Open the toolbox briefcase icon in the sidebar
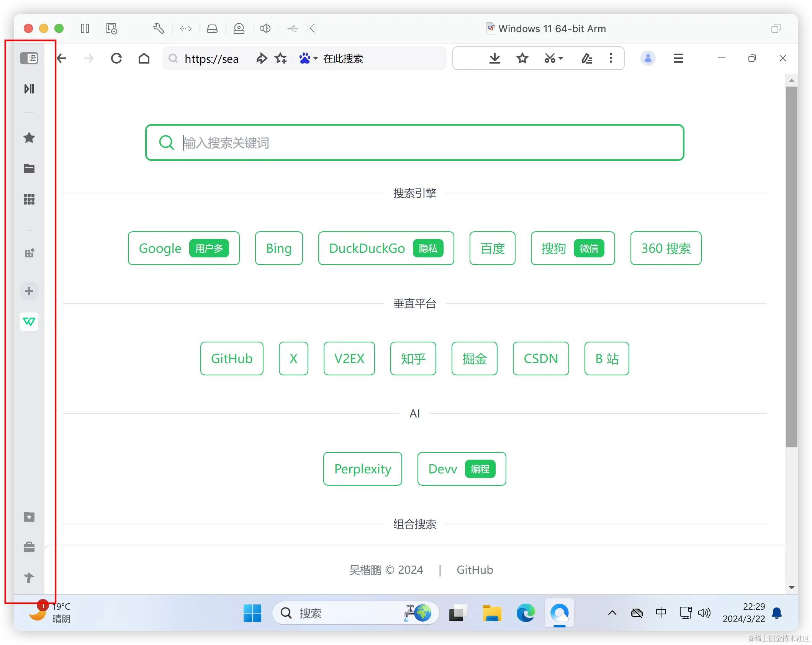 pos(29,547)
